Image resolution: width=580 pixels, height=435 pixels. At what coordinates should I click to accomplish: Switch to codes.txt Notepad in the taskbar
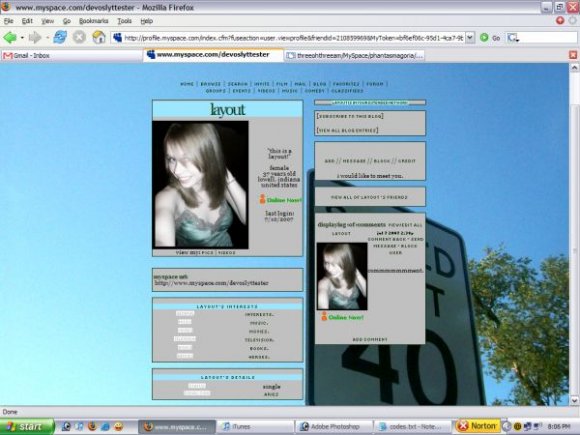(412, 426)
